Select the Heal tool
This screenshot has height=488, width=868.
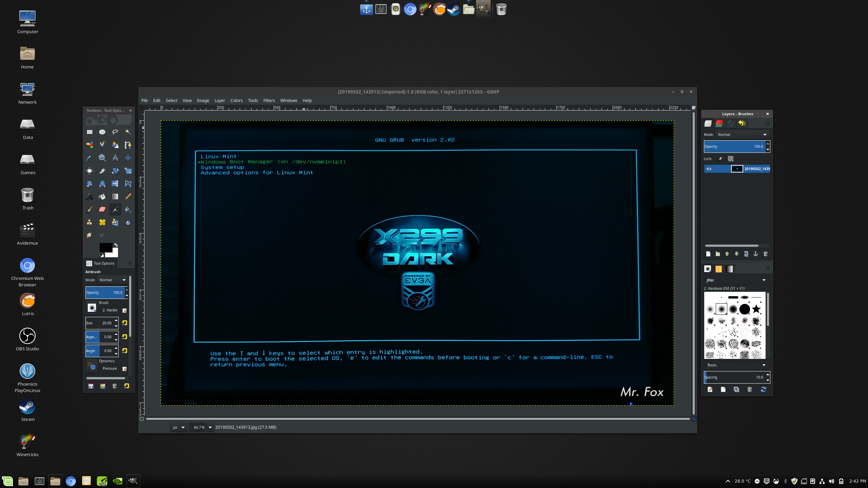coord(102,222)
